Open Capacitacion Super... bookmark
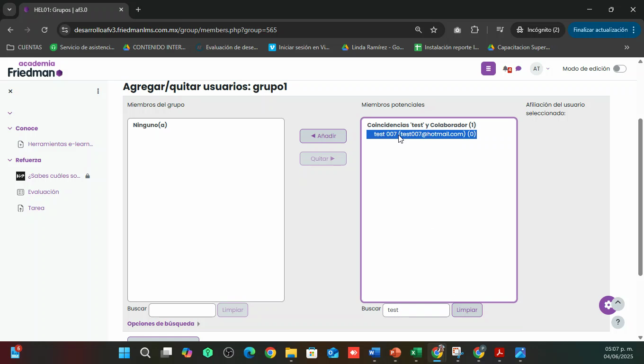Viewport: 644px width, 364px height. tap(519, 47)
